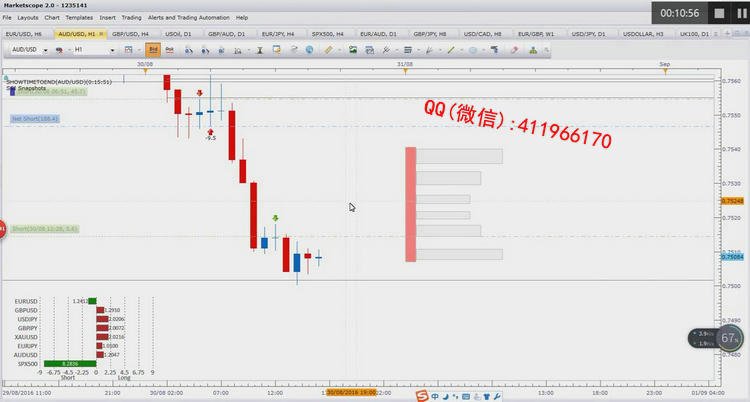This screenshot has width=750, height=402.
Task: Switch to the EUR/GBP, W1 chart tab
Action: tap(536, 34)
